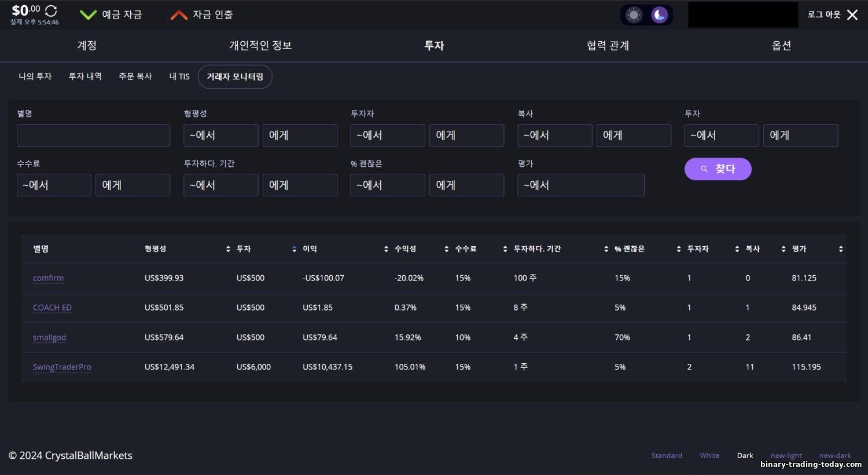Click the balance refresh icon
The height and width of the screenshot is (475, 868).
coord(51,10)
